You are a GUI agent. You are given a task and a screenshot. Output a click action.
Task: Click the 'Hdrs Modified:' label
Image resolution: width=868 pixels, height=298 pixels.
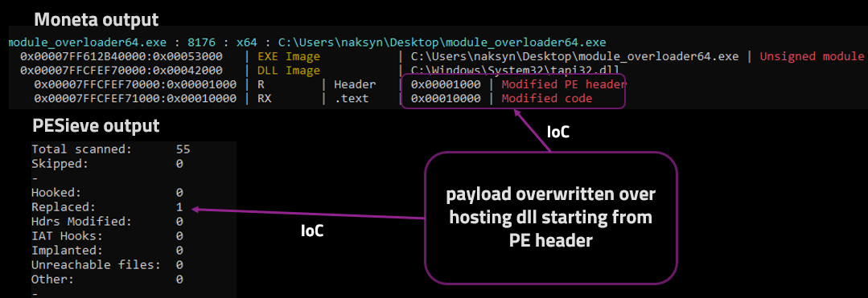(x=82, y=222)
